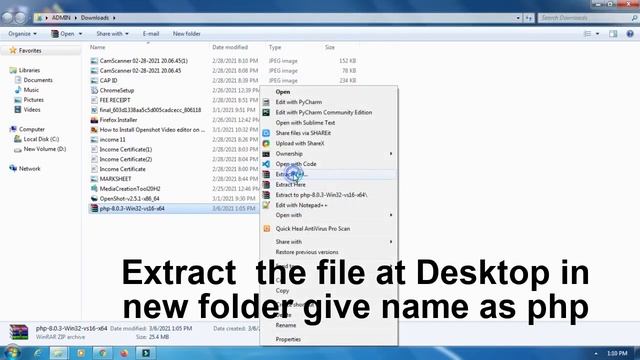Click Downloads in the address breadcrumb

95,18
